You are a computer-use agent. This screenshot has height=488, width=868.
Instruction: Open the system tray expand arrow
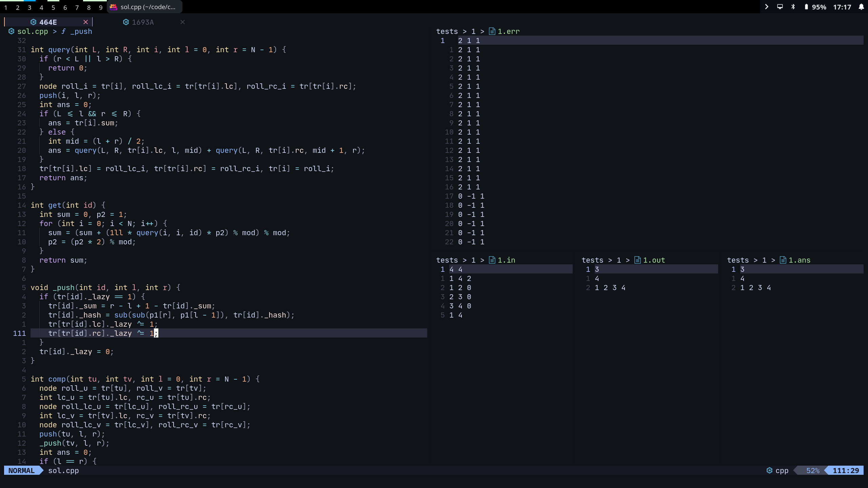point(767,7)
